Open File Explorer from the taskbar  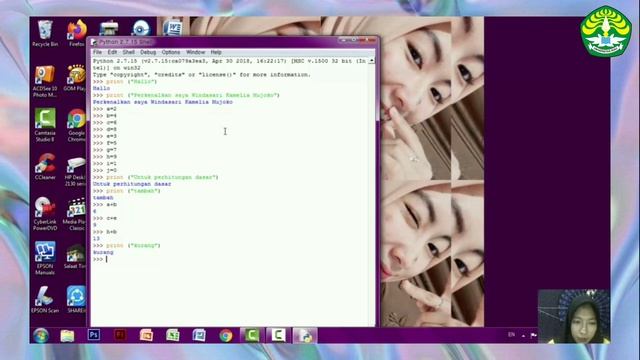(x=67, y=336)
